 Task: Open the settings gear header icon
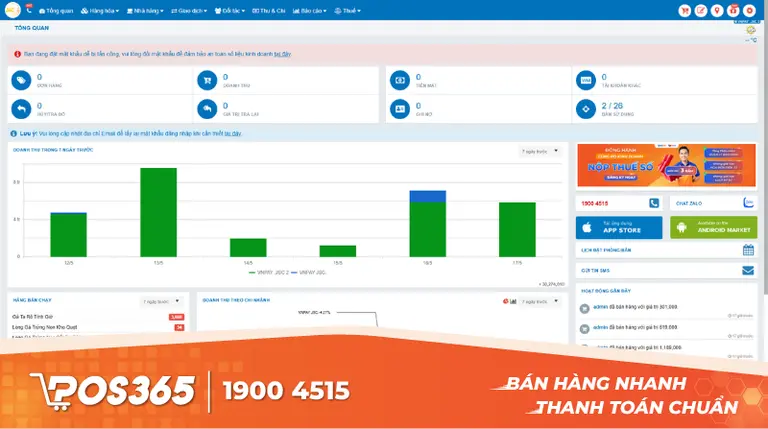click(749, 10)
